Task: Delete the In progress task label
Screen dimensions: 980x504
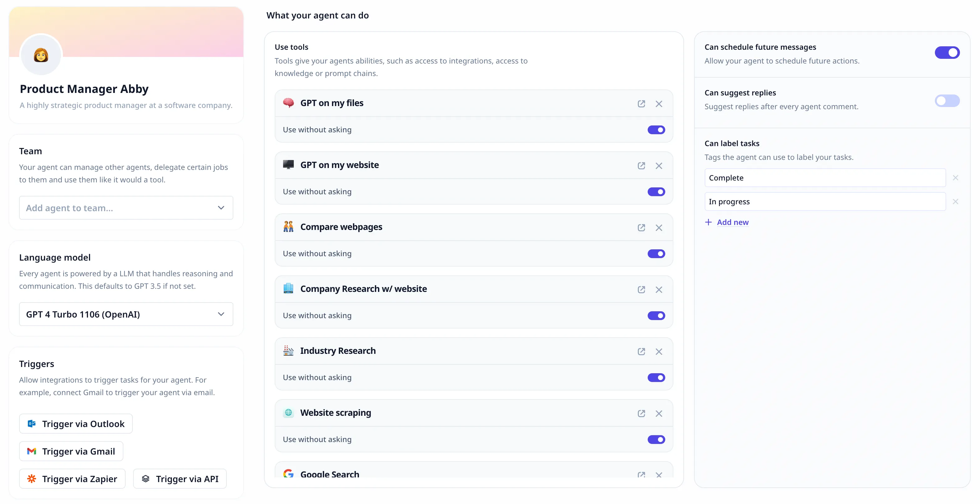Action: coord(955,202)
